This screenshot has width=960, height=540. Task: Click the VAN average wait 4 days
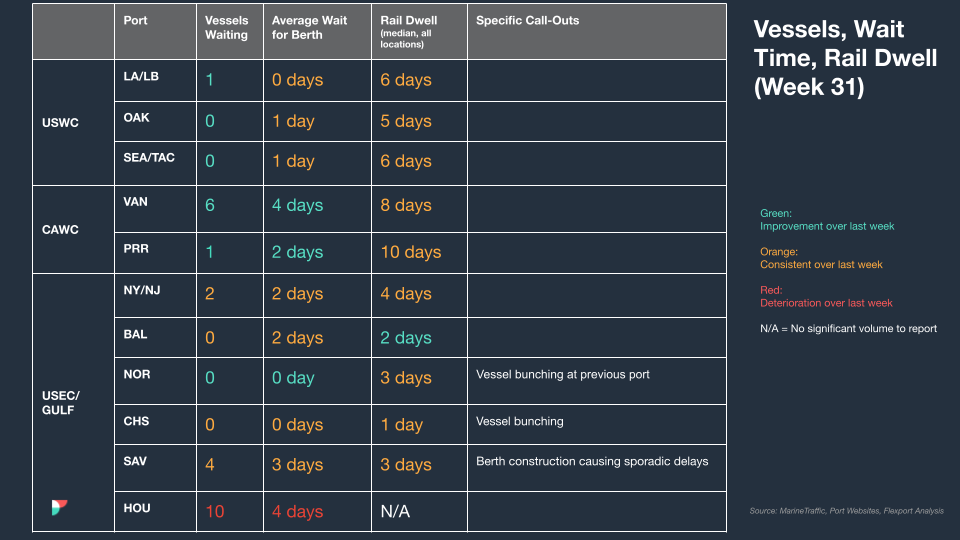tap(297, 205)
